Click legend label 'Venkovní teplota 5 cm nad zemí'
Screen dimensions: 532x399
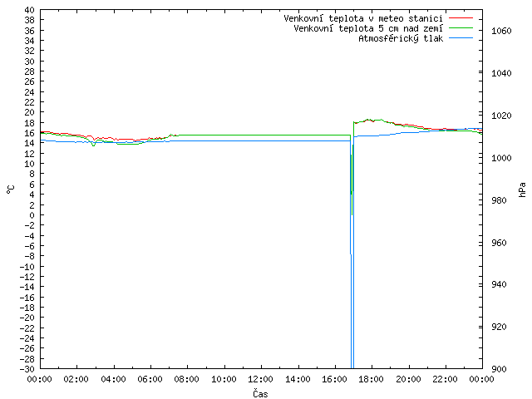(x=368, y=28)
